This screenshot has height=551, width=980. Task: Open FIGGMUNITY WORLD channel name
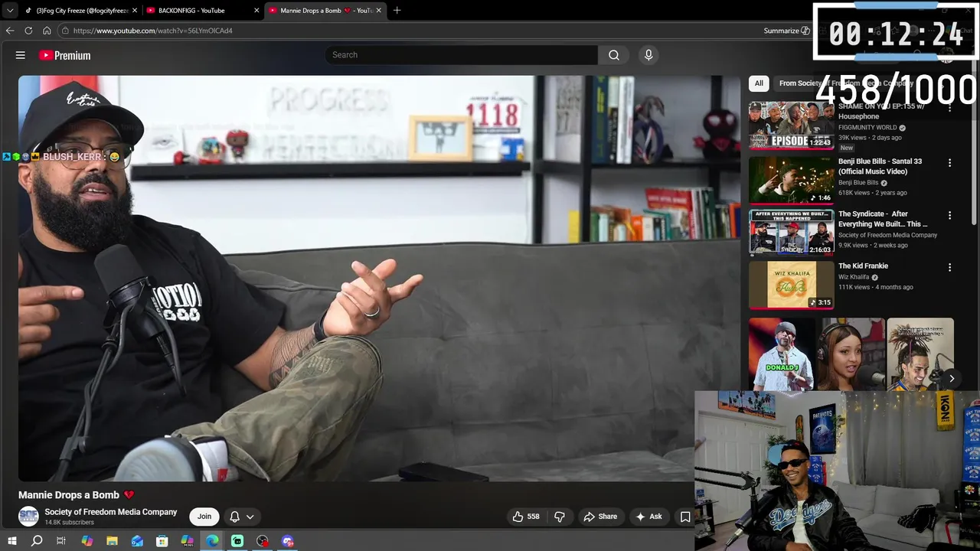pyautogui.click(x=867, y=128)
